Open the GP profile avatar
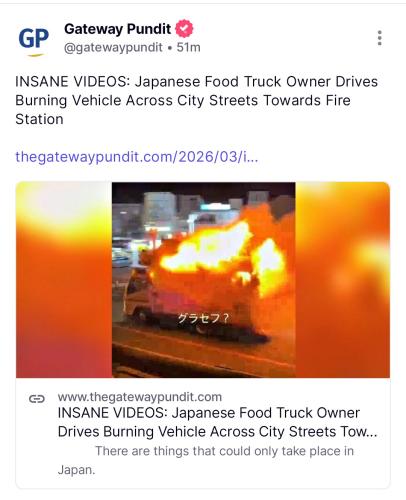Viewport: 406px width, 500px height. coord(33,39)
